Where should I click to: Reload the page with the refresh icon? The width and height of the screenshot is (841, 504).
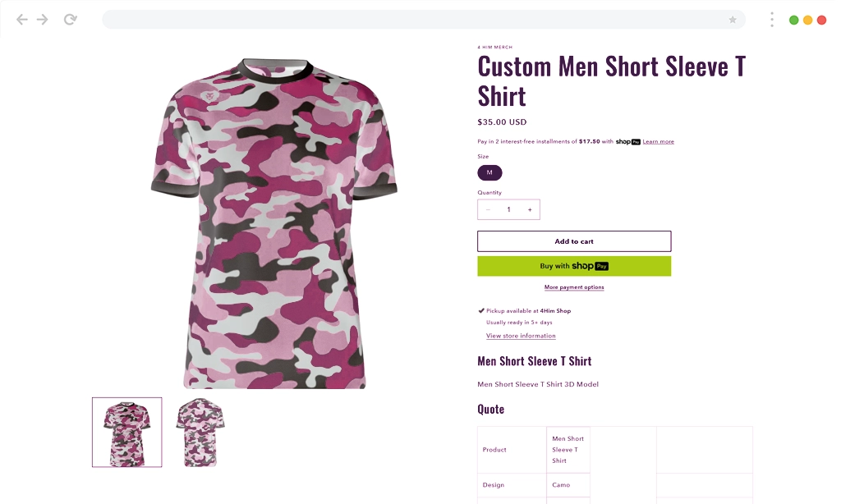pos(71,19)
